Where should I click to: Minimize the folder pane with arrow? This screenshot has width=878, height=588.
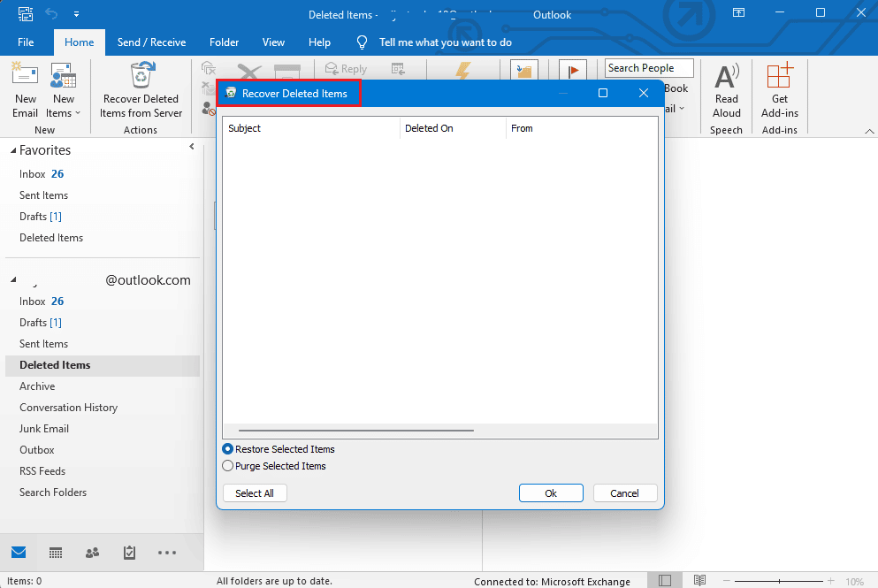click(192, 147)
